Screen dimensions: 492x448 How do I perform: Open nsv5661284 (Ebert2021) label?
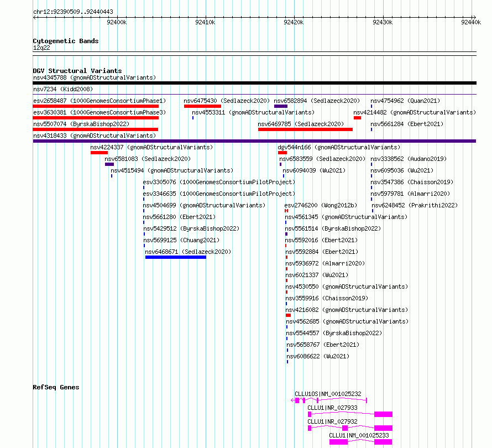point(407,124)
